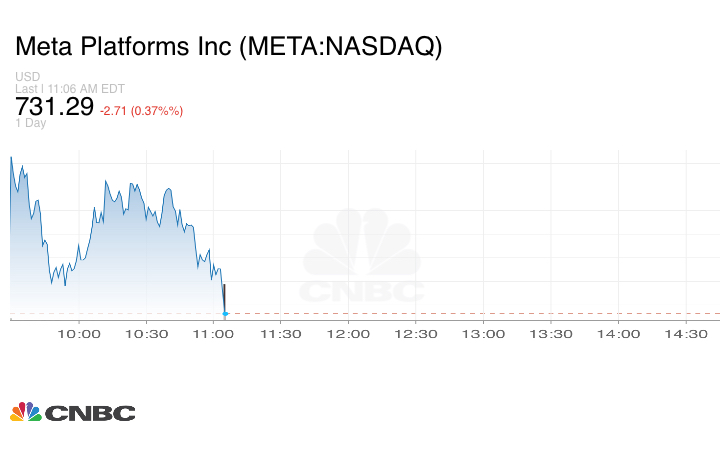
Task: Click the 10:00 time axis label
Action: pos(80,334)
